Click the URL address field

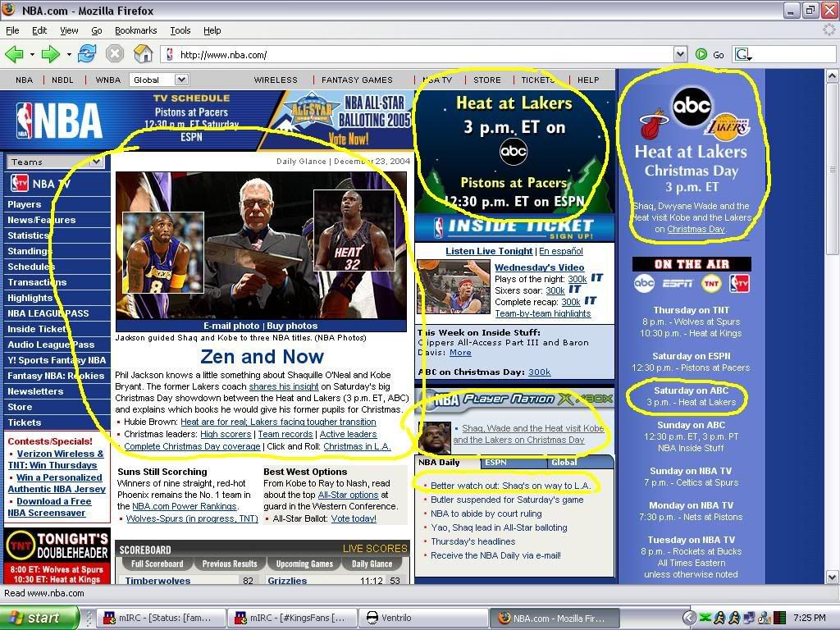pos(418,54)
